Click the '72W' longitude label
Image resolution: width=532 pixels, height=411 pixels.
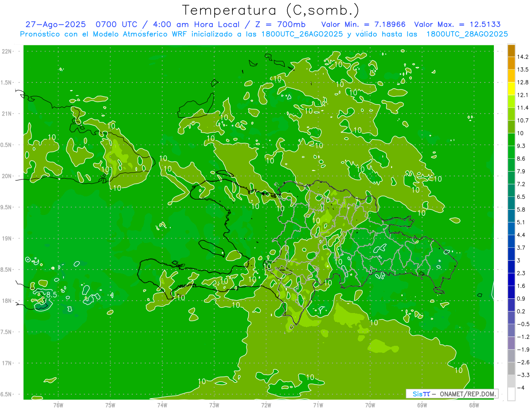(266, 405)
